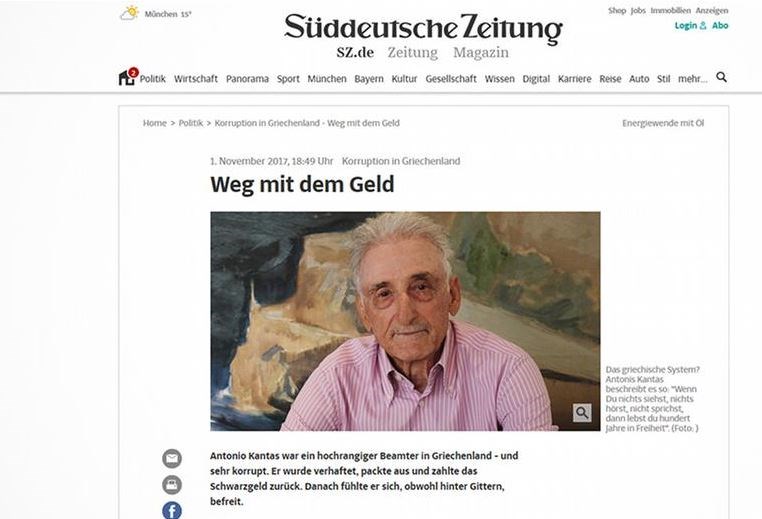The image size is (762, 519).
Task: Open the Kultur section
Action: [404, 79]
